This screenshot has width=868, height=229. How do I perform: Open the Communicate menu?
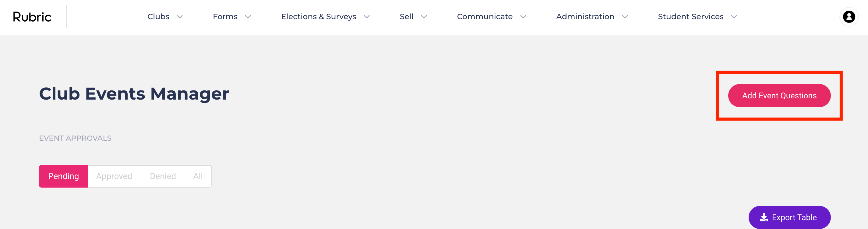(485, 16)
